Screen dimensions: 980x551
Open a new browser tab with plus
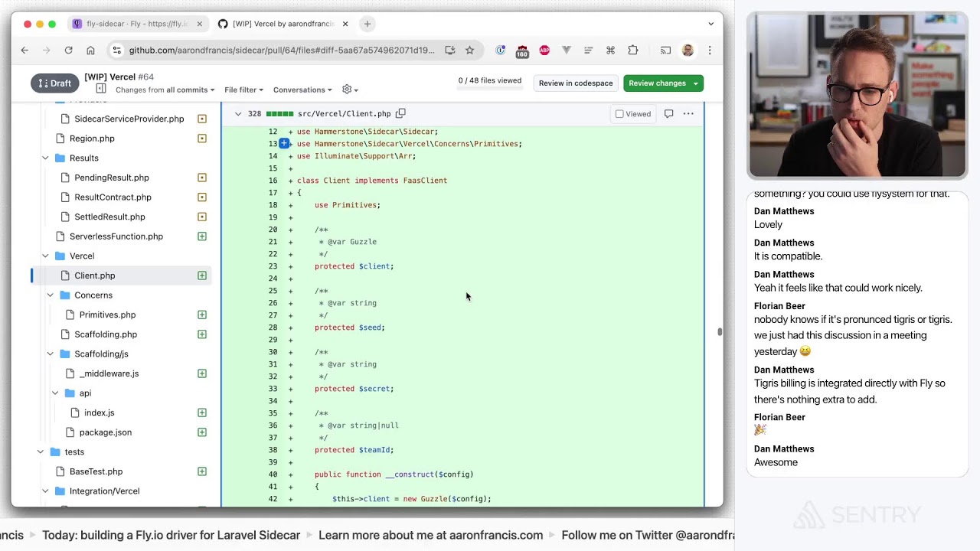[367, 24]
